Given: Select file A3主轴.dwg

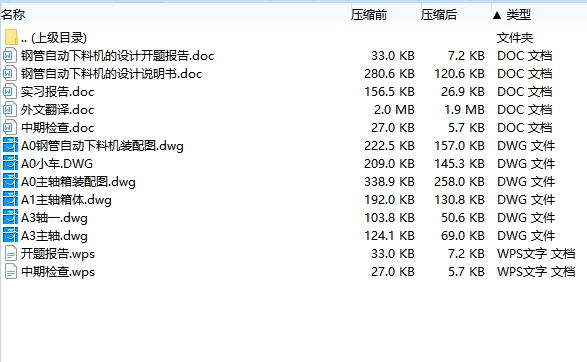Looking at the screenshot, I should [54, 235].
